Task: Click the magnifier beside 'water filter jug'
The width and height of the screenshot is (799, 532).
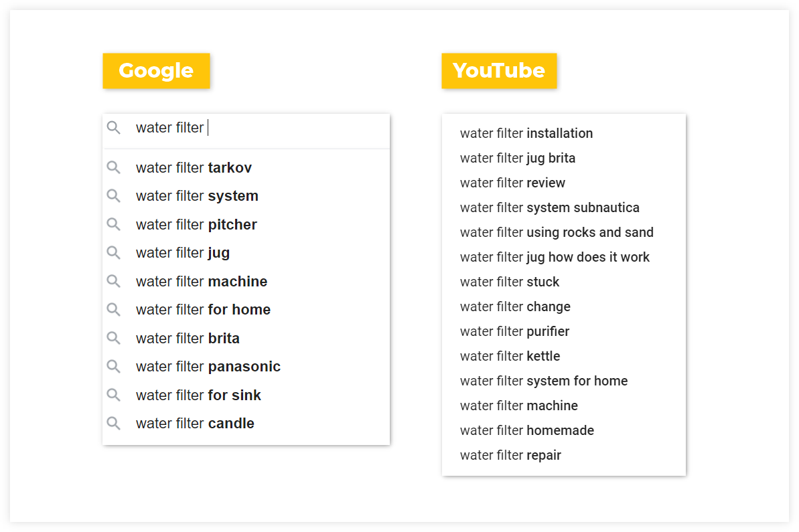Action: 114,253
